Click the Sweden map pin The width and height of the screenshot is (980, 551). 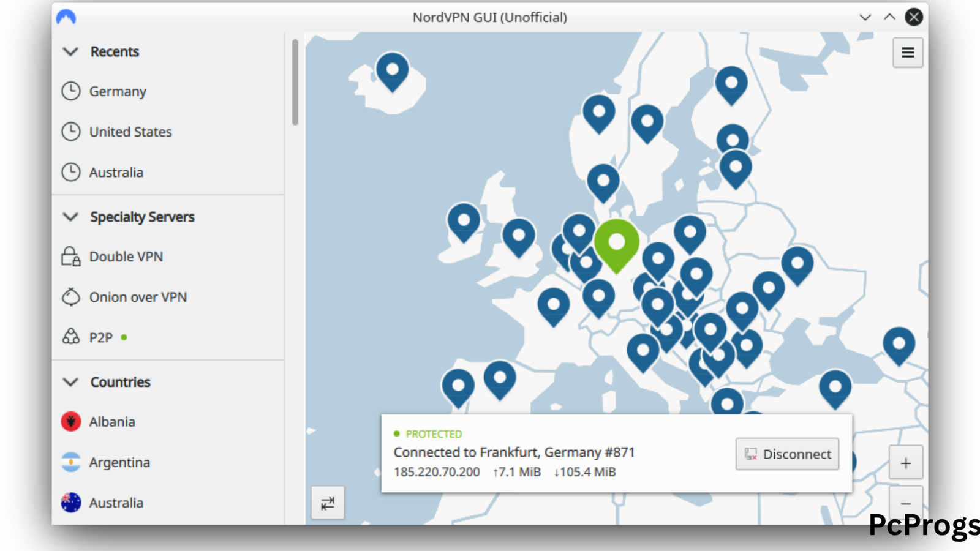[x=647, y=124]
